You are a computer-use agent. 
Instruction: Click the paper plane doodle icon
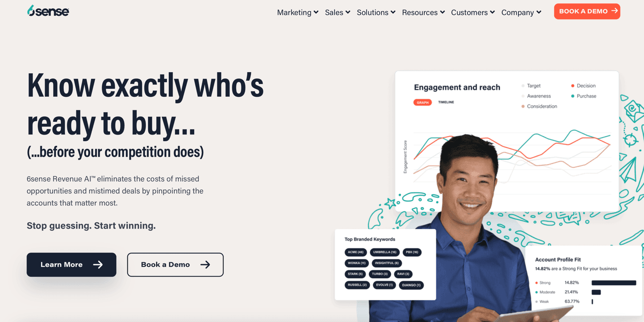pyautogui.click(x=628, y=171)
